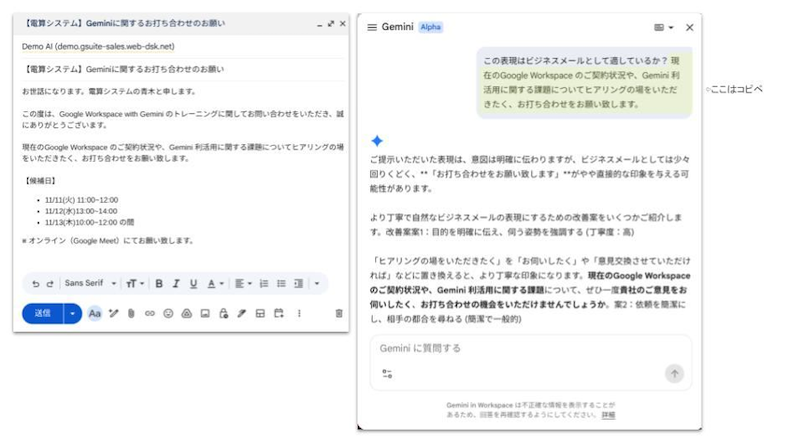Click the insert photo icon
The height and width of the screenshot is (443, 804).
(205, 313)
